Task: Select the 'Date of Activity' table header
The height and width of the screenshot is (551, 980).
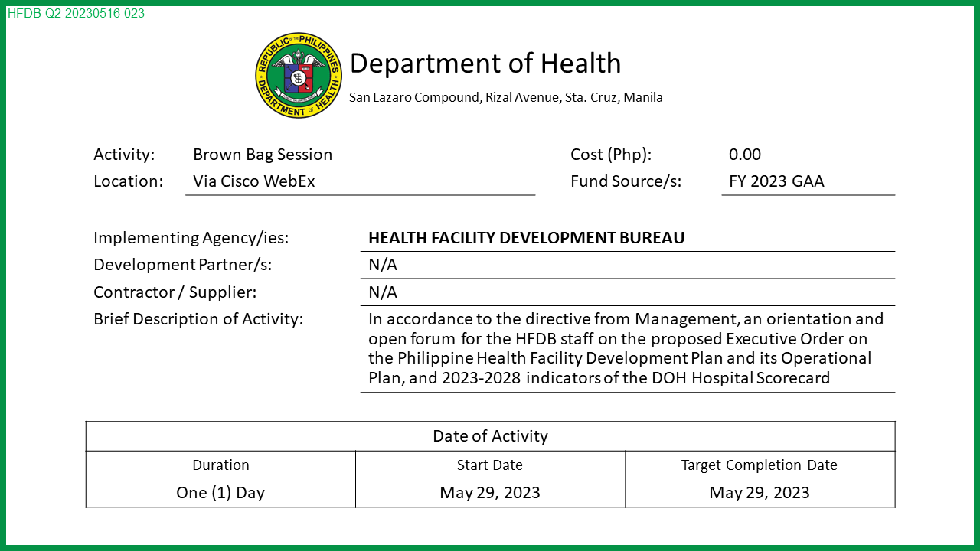Action: (490, 436)
